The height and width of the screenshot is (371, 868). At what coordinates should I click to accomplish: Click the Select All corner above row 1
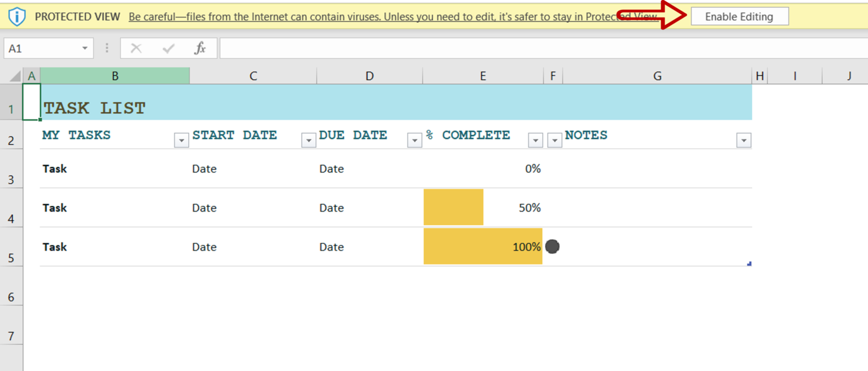pyautogui.click(x=13, y=75)
